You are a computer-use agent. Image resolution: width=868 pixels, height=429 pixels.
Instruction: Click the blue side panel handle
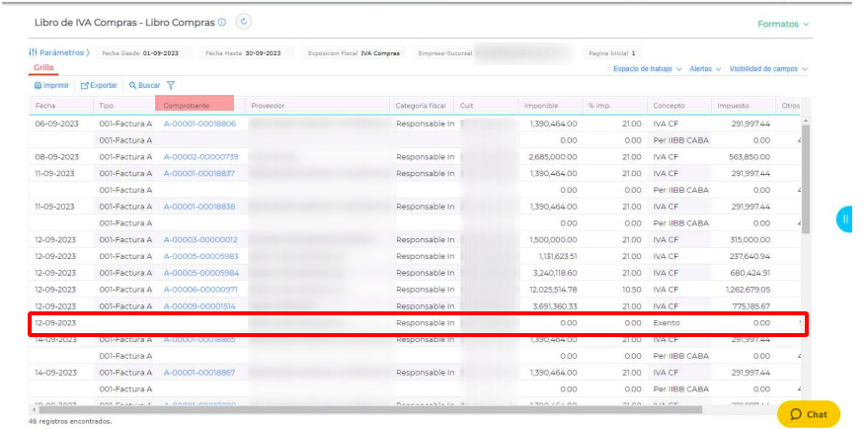(845, 218)
